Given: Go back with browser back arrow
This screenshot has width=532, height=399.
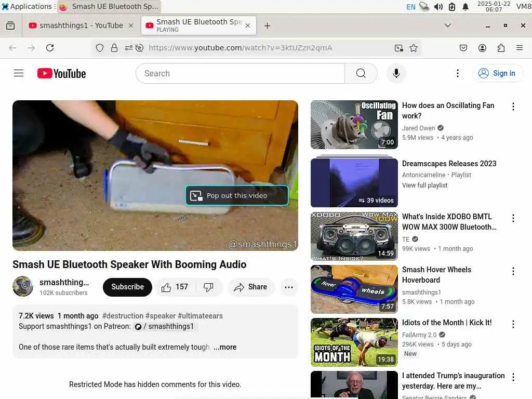Looking at the screenshot, I should click(x=12, y=48).
